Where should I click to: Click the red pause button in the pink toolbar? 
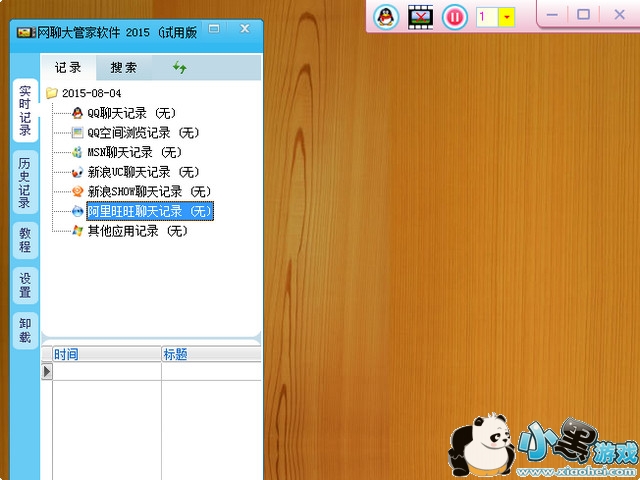coord(455,17)
